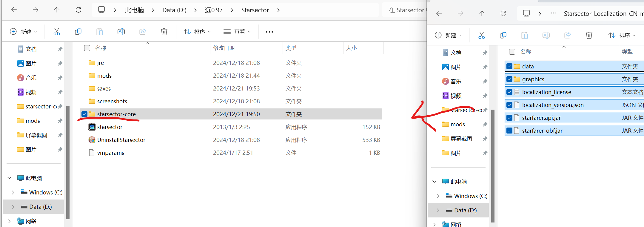Click the 修改日期 column header

point(224,48)
